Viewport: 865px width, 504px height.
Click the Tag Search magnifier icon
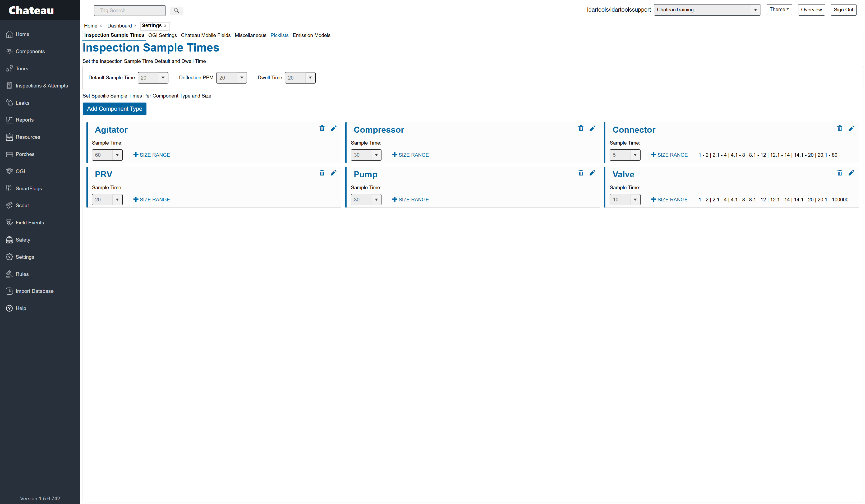click(176, 11)
